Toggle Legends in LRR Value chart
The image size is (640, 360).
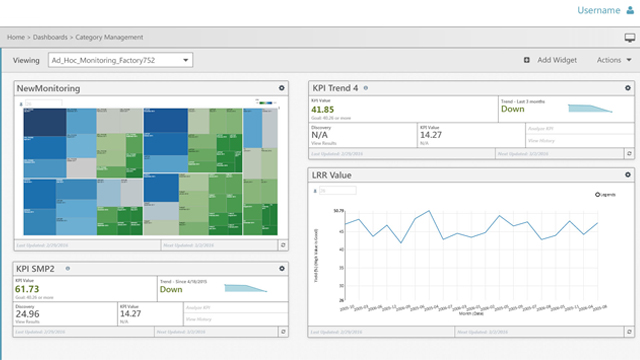(x=605, y=195)
